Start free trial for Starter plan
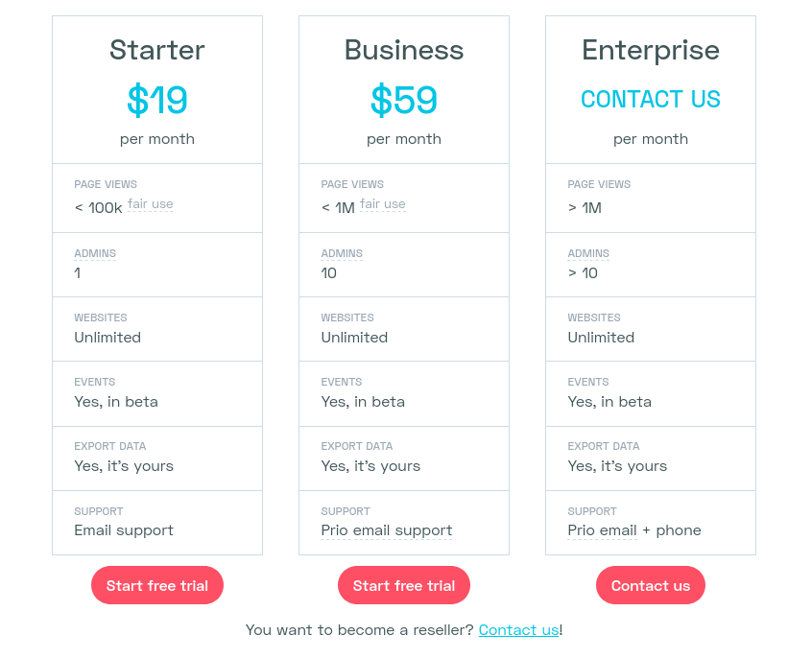The image size is (812, 658). [156, 585]
